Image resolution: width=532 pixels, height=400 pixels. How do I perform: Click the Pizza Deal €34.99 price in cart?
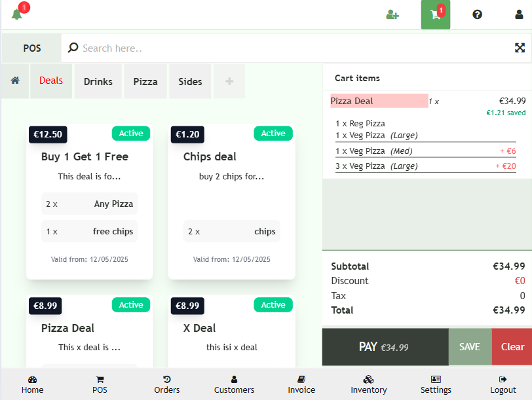tap(512, 101)
